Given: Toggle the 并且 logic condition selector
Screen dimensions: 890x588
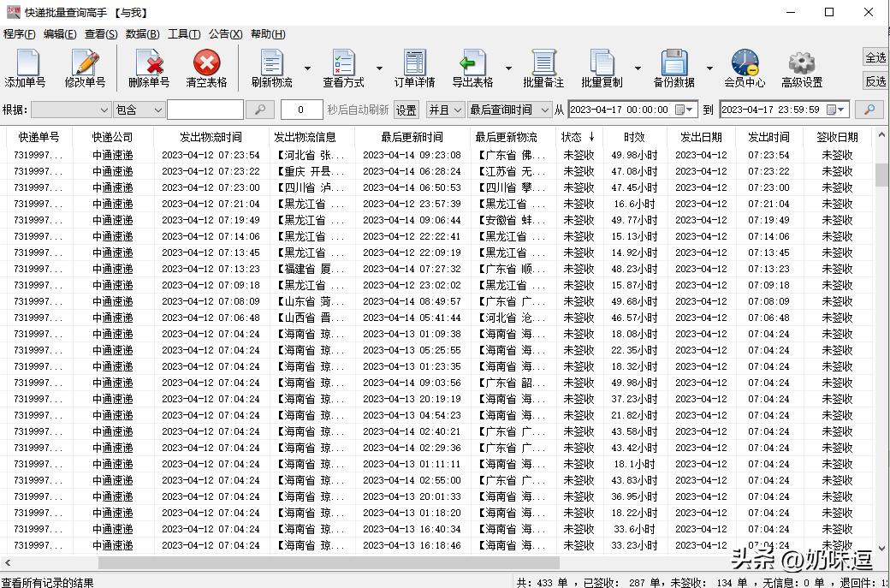Looking at the screenshot, I should [445, 110].
